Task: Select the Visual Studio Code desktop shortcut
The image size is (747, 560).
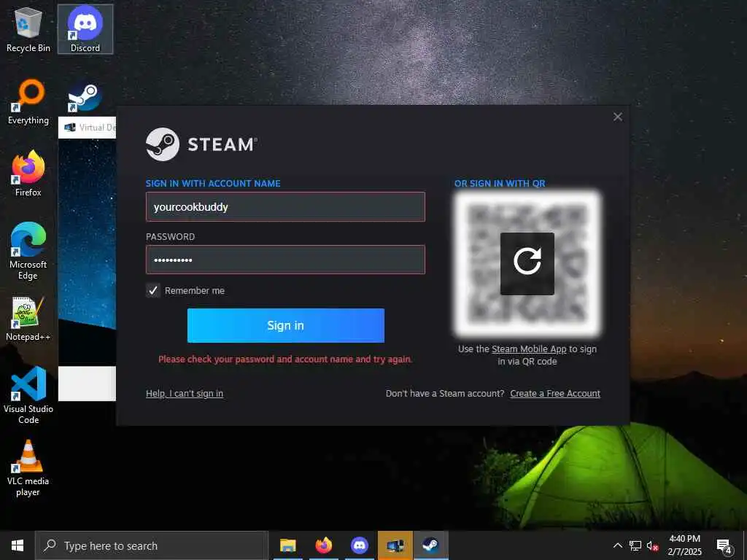Action: (28, 395)
